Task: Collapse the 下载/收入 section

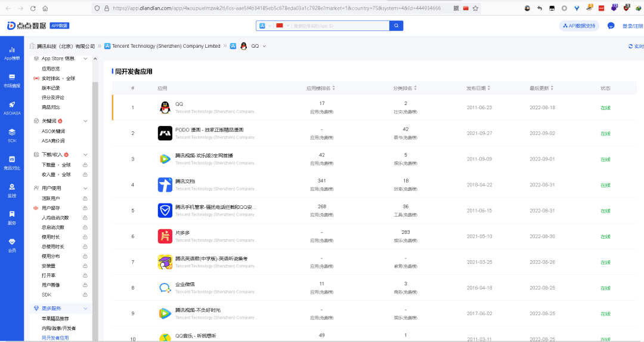Action: (x=85, y=155)
